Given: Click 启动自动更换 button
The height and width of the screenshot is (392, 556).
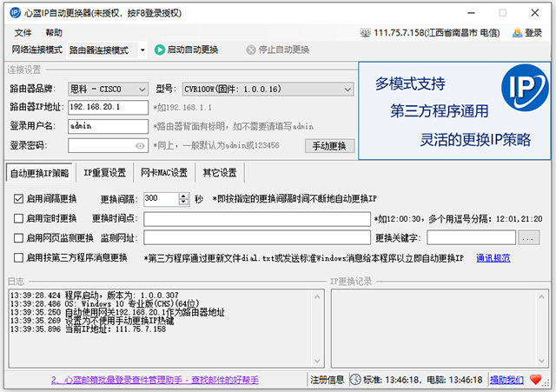Looking at the screenshot, I should tap(187, 50).
